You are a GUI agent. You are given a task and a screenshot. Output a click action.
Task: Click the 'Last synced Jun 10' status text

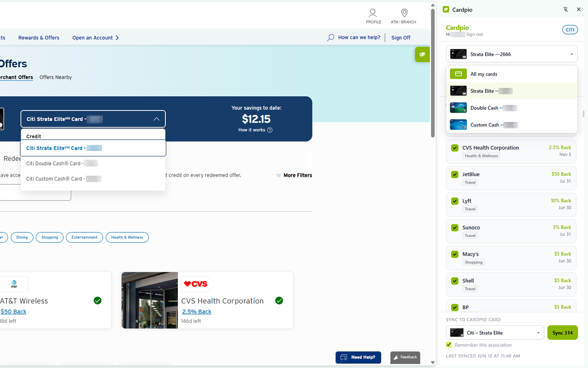pos(483,356)
